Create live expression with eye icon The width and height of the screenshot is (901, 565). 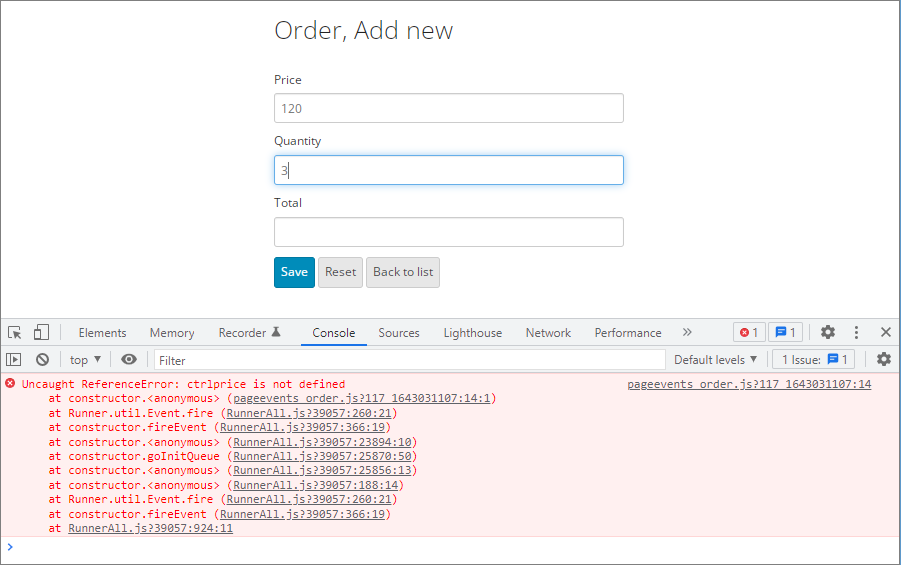point(129,360)
